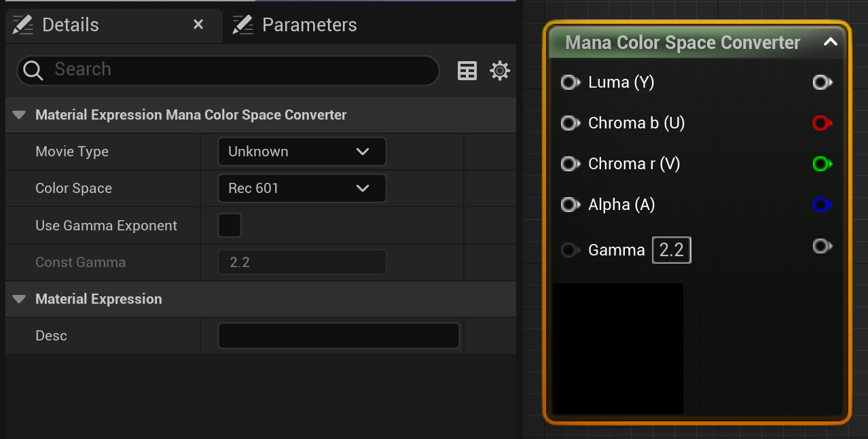
Task: Click the white RGB output pin at top
Action: point(822,82)
